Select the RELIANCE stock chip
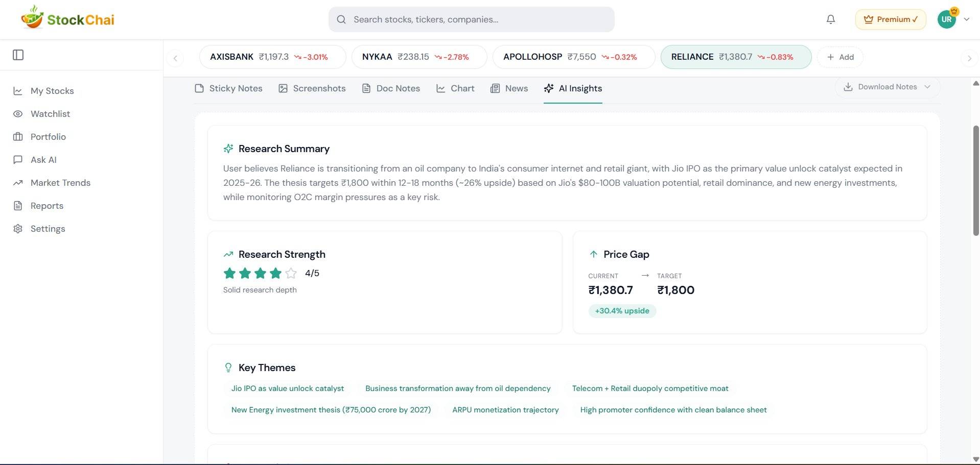980x465 pixels. tap(736, 57)
